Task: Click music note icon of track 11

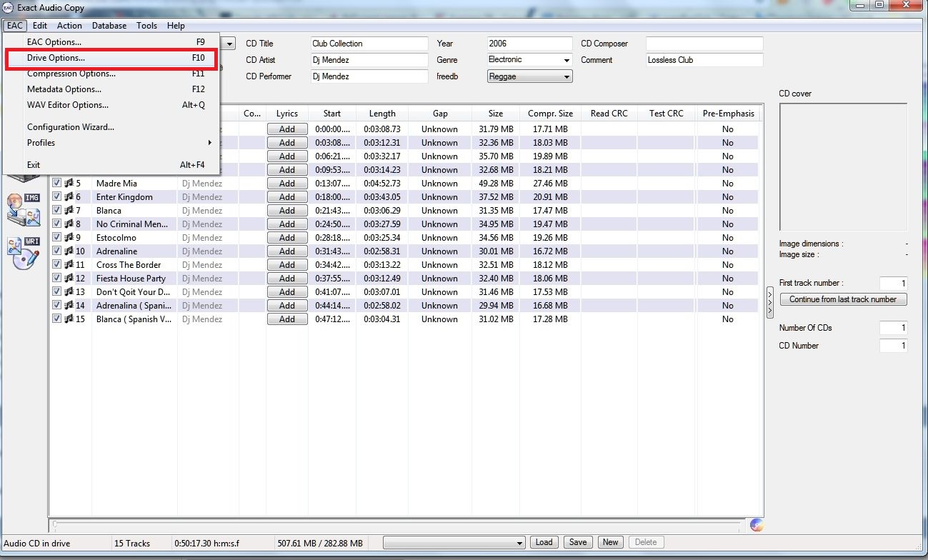Action: (69, 265)
